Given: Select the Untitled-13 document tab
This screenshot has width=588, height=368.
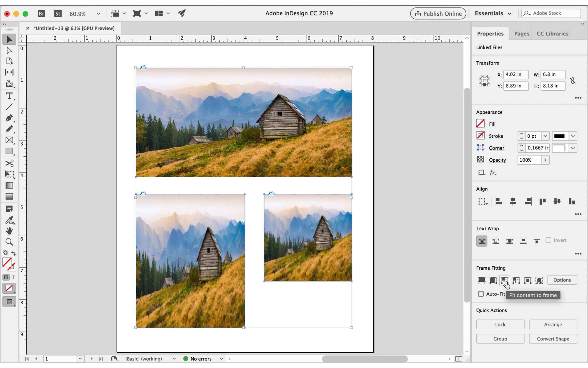Looking at the screenshot, I should tap(74, 28).
